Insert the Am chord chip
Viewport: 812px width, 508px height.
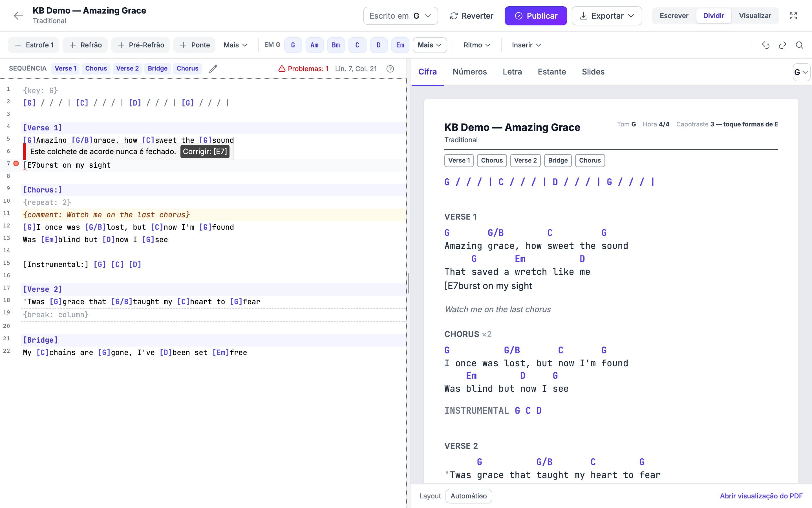tap(314, 45)
